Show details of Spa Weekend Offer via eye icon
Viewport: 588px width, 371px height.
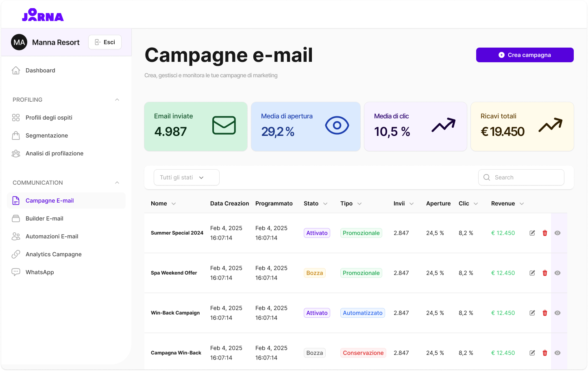point(557,273)
